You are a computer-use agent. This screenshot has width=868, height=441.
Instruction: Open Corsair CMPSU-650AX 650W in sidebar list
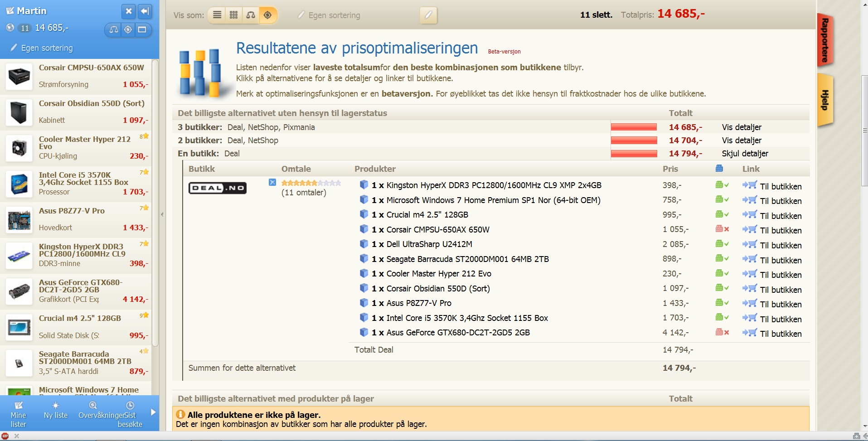[92, 68]
